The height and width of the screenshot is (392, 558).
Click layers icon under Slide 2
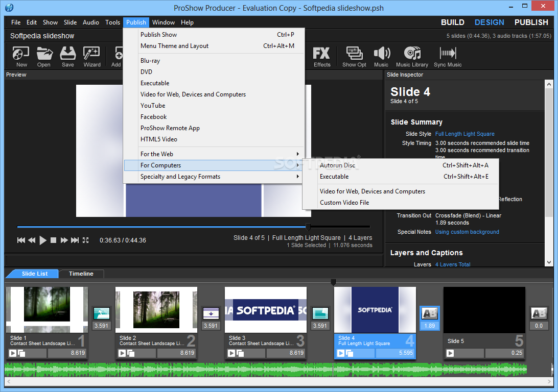tap(131, 353)
